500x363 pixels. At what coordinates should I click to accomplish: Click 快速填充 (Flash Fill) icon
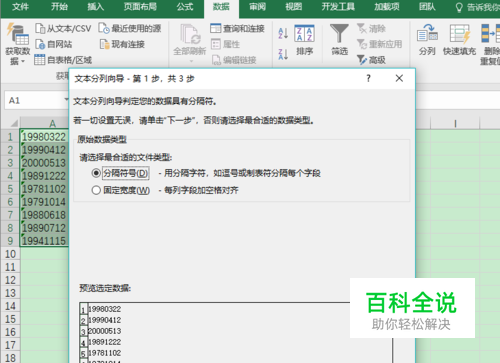click(460, 33)
